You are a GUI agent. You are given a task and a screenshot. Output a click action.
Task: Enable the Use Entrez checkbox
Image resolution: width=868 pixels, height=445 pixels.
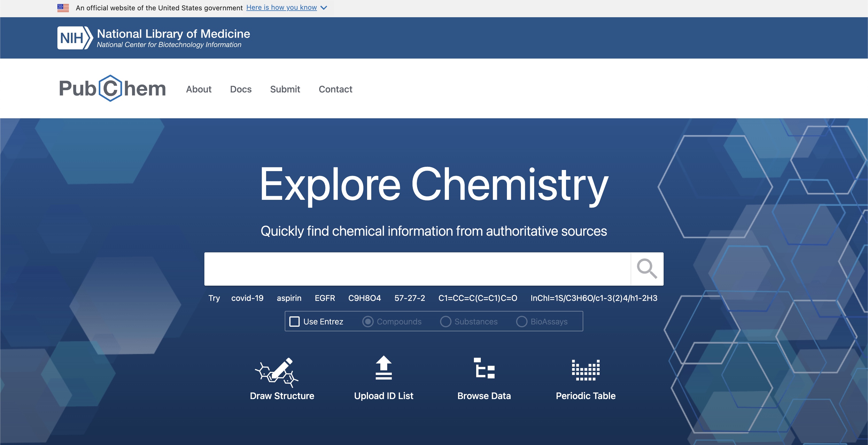(x=294, y=322)
